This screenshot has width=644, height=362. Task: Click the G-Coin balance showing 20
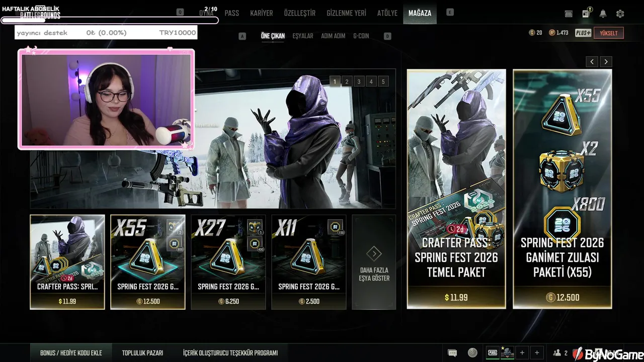coord(536,33)
